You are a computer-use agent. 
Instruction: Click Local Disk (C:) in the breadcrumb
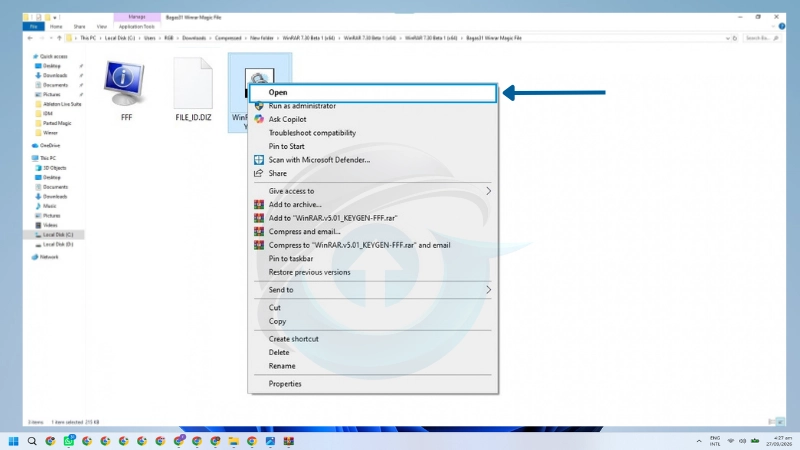point(120,38)
